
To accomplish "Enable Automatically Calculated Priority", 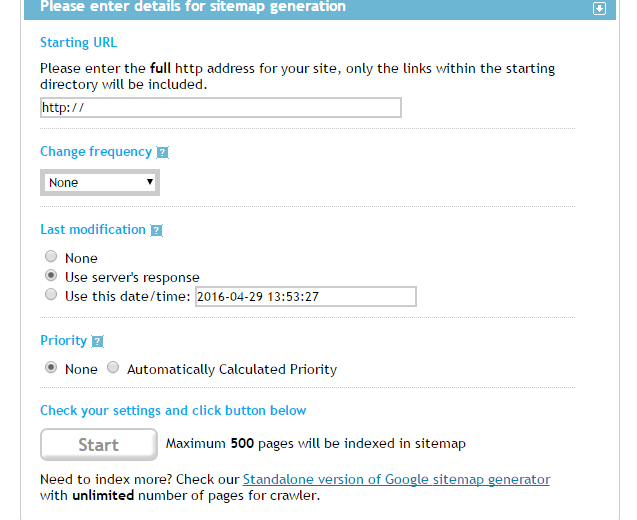I will (x=113, y=368).
